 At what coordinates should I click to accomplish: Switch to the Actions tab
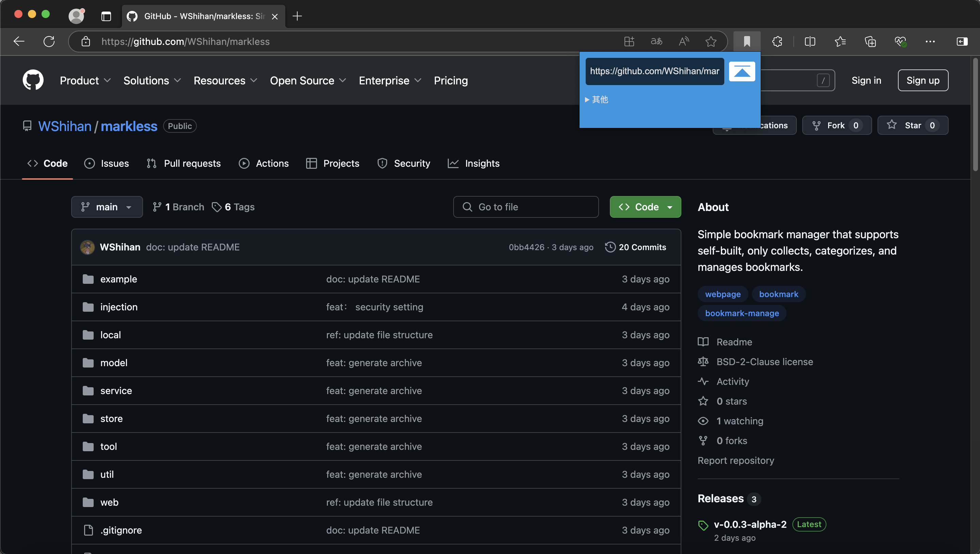point(264,163)
